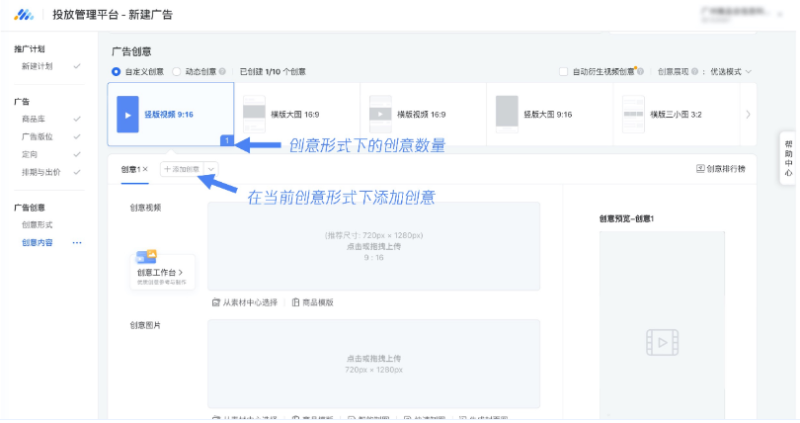This screenshot has width=800, height=423.
Task: Click the 添加创意 button
Action: 182,169
